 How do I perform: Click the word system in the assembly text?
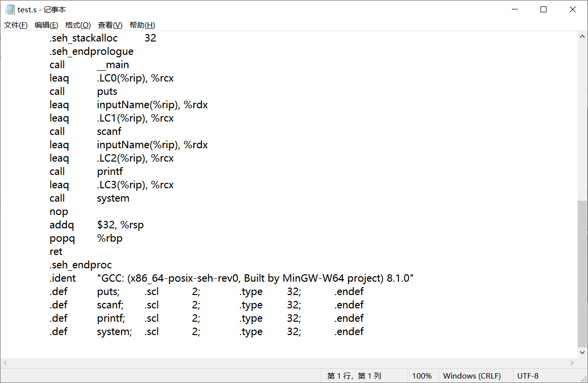(x=113, y=198)
